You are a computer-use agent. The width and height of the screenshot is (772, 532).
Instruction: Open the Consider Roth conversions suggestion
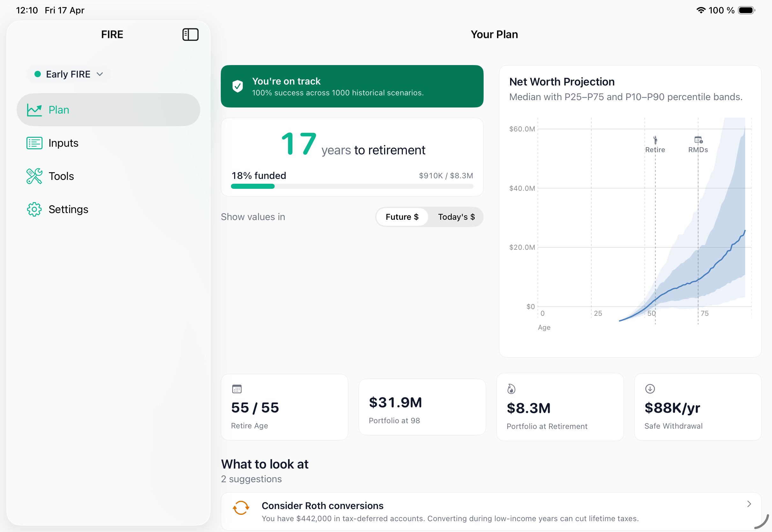point(491,511)
